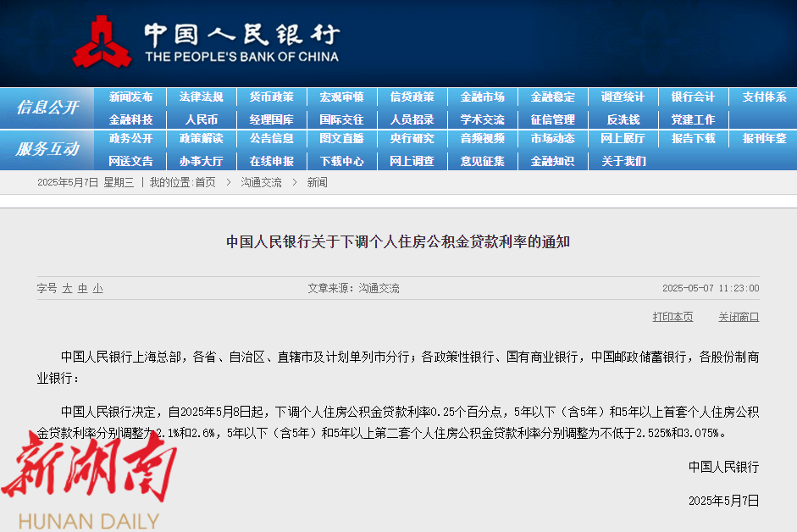Image resolution: width=797 pixels, height=532 pixels.
Task: Open 公告信息 under service interaction
Action: click(x=271, y=139)
